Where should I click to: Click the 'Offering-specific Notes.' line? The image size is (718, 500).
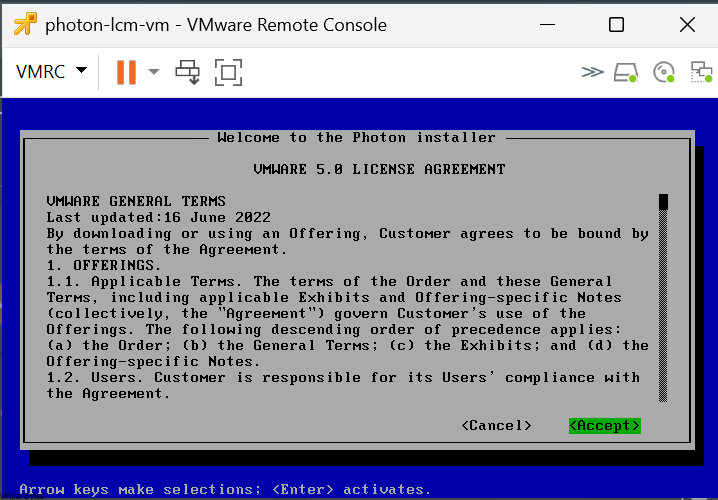click(x=153, y=361)
